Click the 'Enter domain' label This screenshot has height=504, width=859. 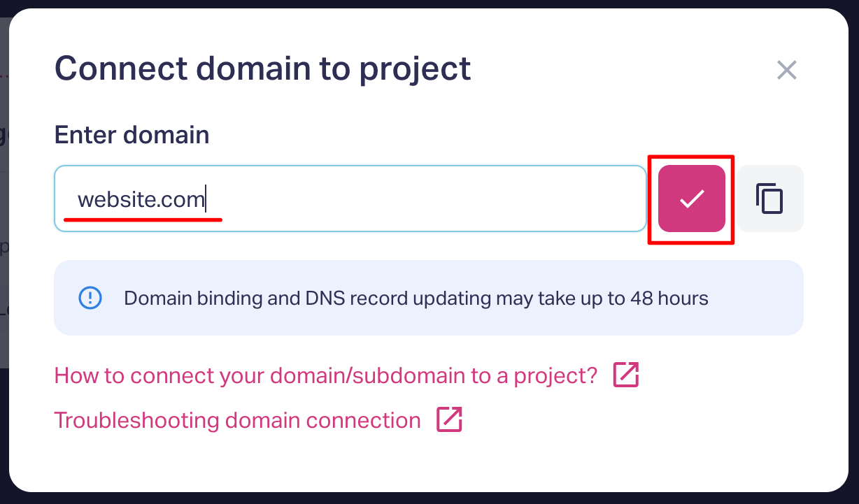(132, 135)
